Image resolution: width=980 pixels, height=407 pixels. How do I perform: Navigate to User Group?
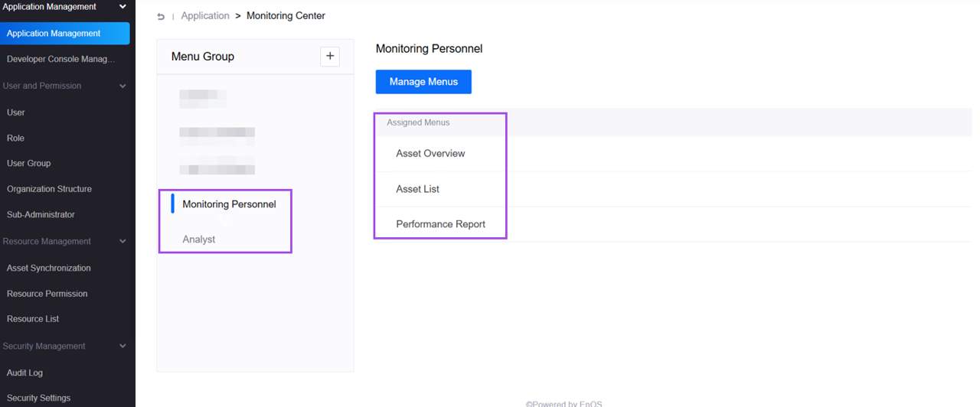pyautogui.click(x=29, y=164)
